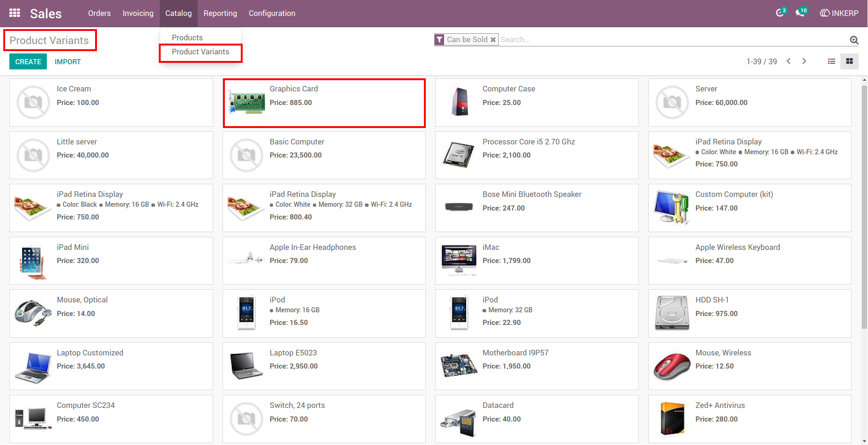Select Product Variants in the Catalog dropdown
The width and height of the screenshot is (868, 445).
pos(200,52)
